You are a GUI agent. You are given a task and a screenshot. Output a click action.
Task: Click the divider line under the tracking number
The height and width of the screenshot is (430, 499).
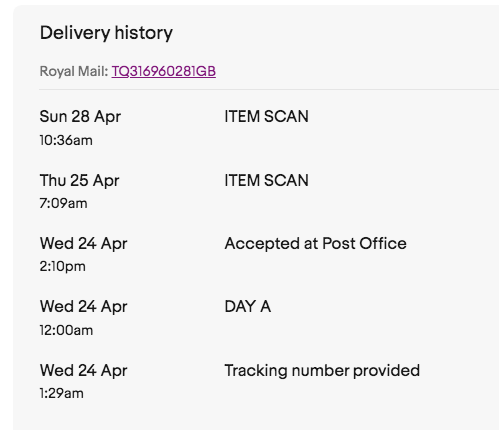pos(269,90)
